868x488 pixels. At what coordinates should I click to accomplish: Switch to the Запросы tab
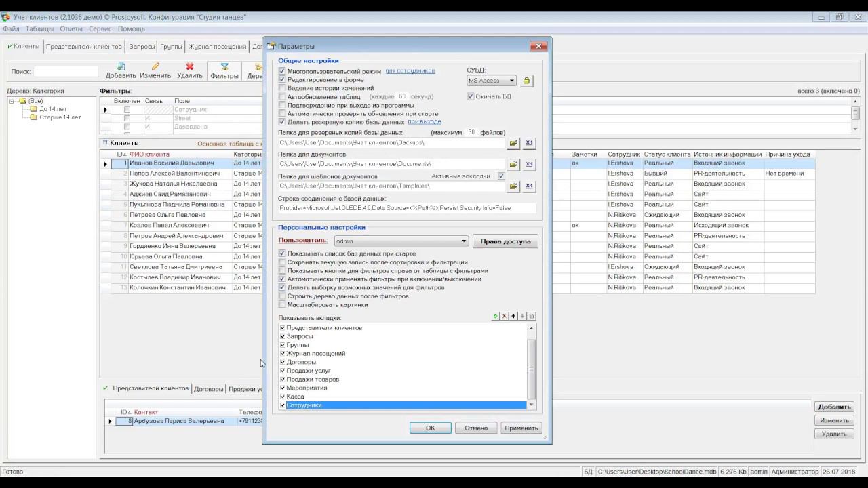(142, 47)
